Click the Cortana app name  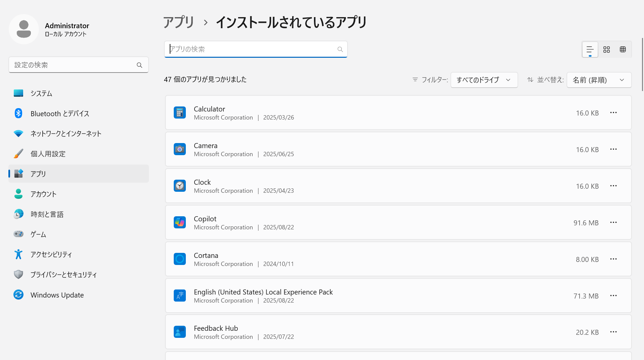206,256
